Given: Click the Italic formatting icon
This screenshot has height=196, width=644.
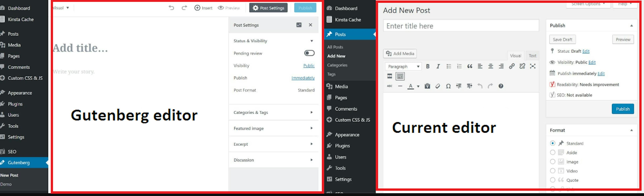Looking at the screenshot, I should (438, 66).
